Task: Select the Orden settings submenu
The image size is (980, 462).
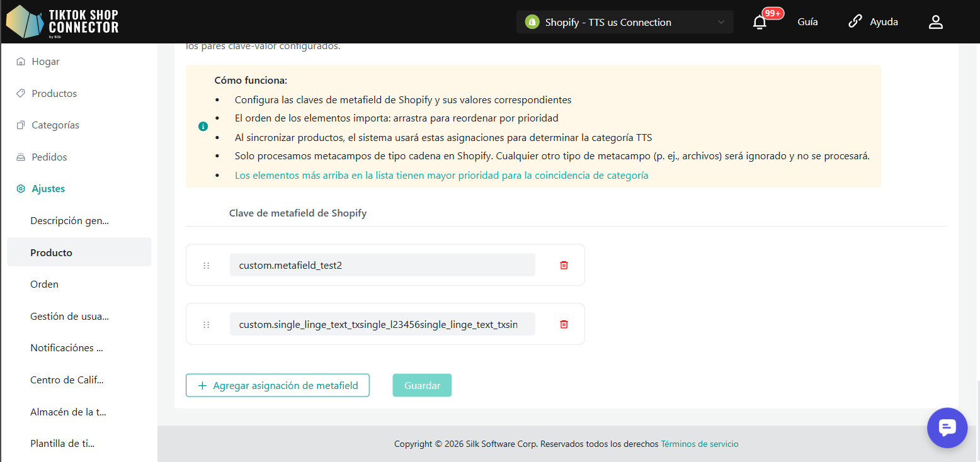Action: click(44, 285)
